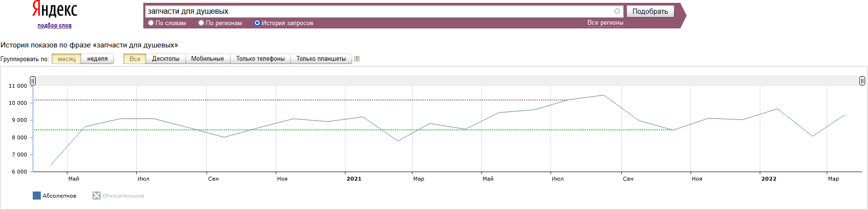Open the Все регионы region selector
868x210 pixels.
(605, 23)
